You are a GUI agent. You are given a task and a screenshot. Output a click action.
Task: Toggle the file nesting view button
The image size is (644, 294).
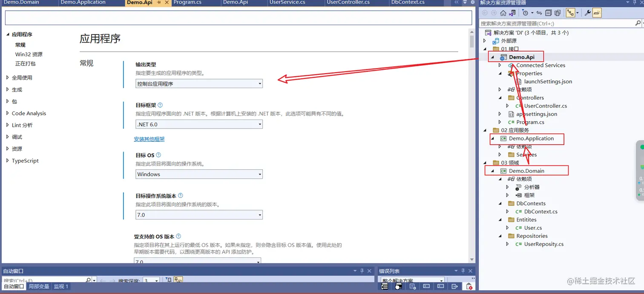coord(570,13)
